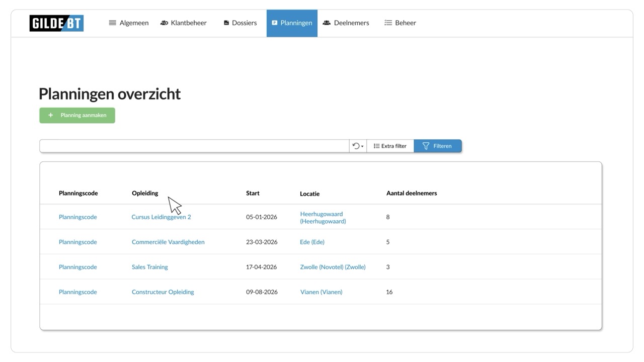Open Planningscode link for Sales Training
This screenshot has height=362, width=644.
pos(78,267)
